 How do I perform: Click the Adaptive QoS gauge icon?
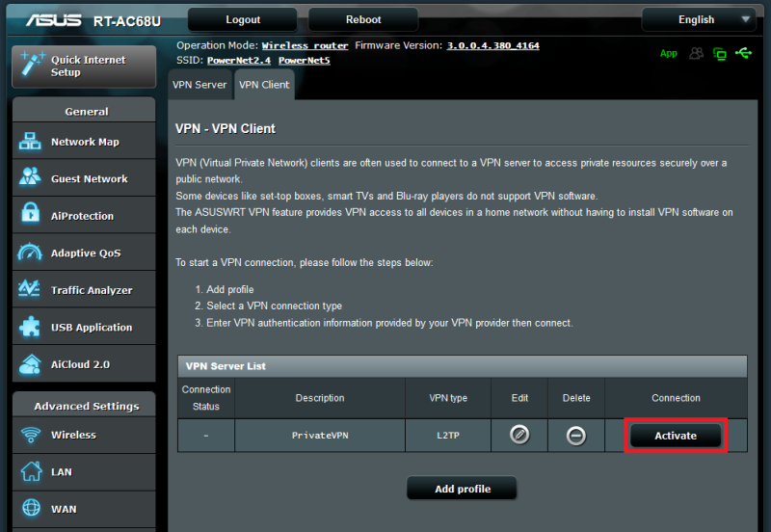click(30, 252)
